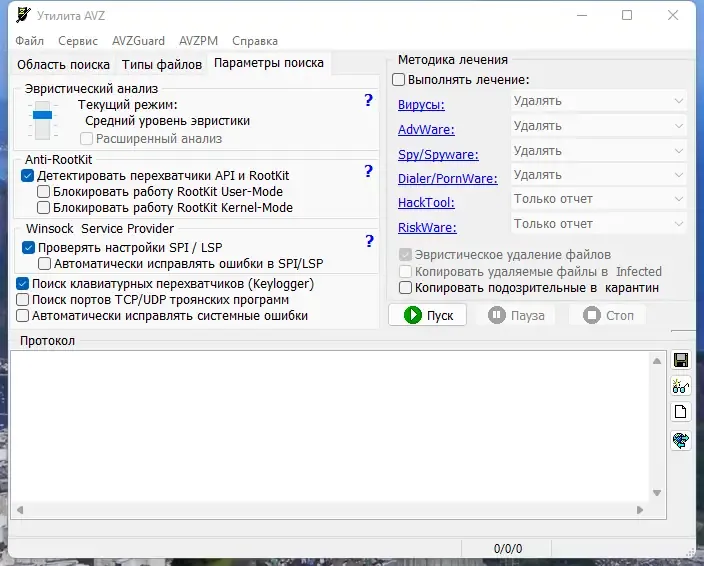Save the protocol with the floppy disk icon
This screenshot has height=566, width=704.
pyautogui.click(x=681, y=360)
